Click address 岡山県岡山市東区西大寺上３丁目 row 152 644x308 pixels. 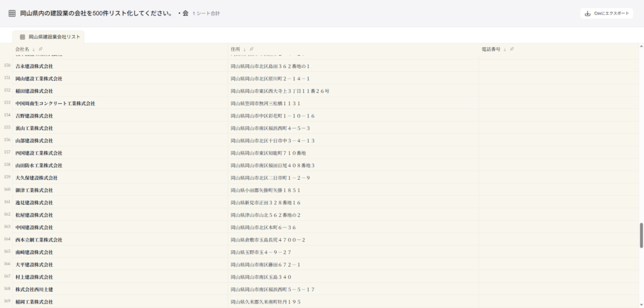click(x=280, y=91)
